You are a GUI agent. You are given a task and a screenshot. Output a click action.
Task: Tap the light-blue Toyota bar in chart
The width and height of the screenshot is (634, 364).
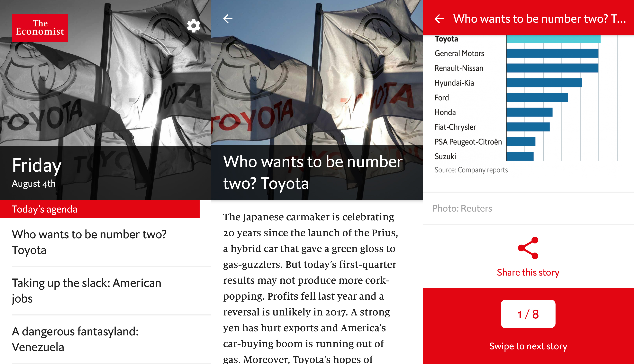tap(553, 39)
